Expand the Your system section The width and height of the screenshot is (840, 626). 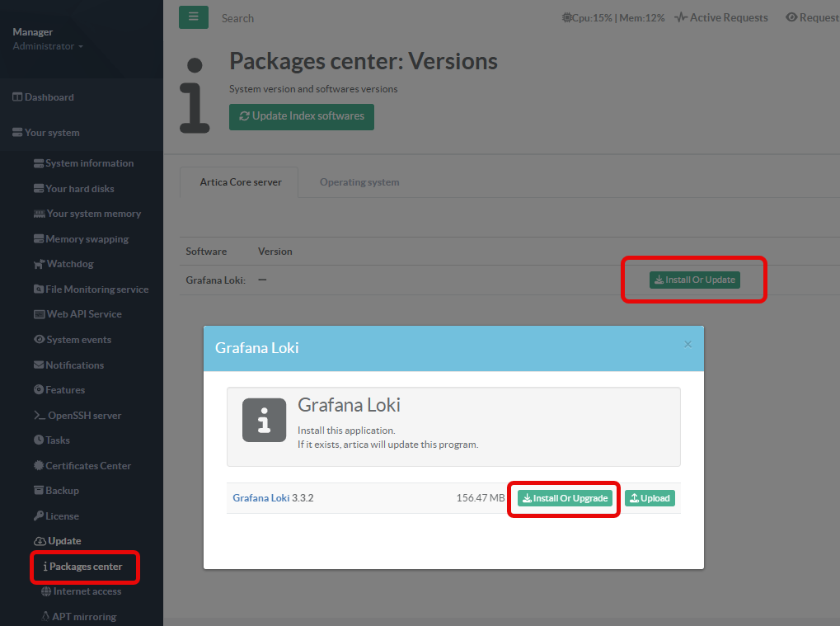(x=51, y=133)
